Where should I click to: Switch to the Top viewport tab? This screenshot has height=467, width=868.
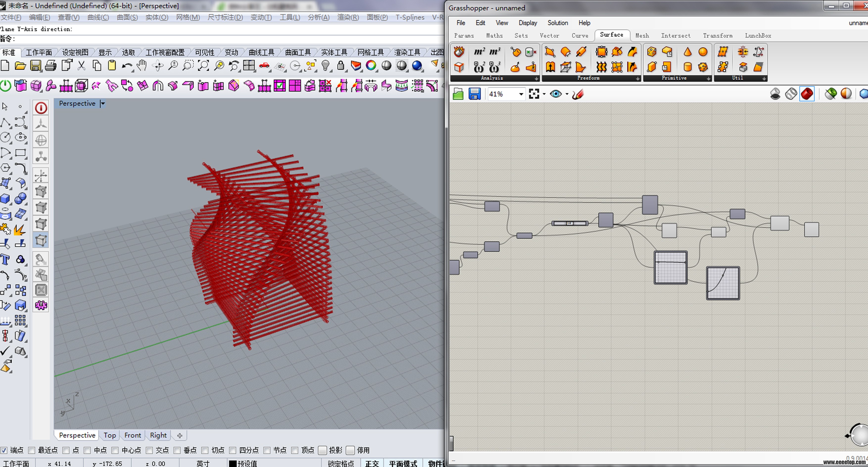tap(110, 435)
